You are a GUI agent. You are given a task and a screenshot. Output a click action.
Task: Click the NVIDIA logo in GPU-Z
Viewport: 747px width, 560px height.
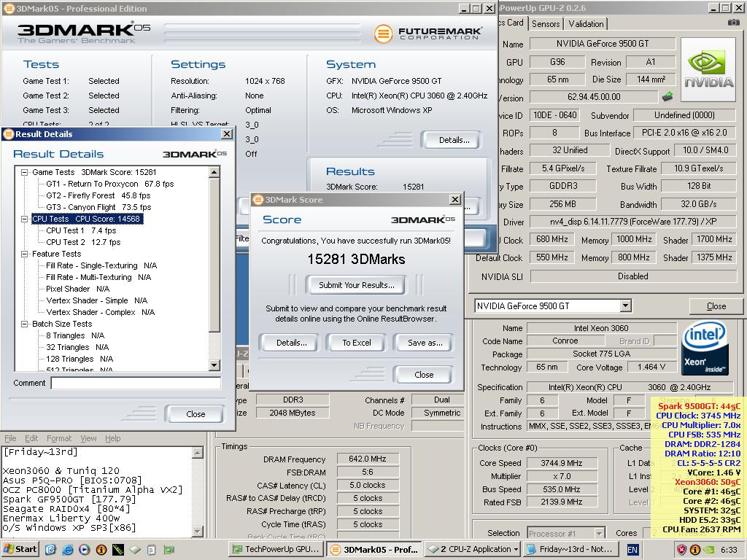(708, 69)
